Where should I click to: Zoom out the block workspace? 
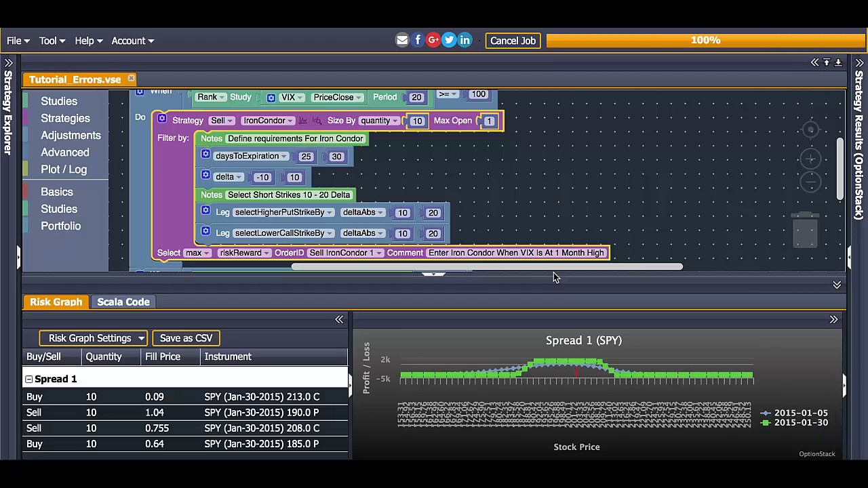(810, 182)
